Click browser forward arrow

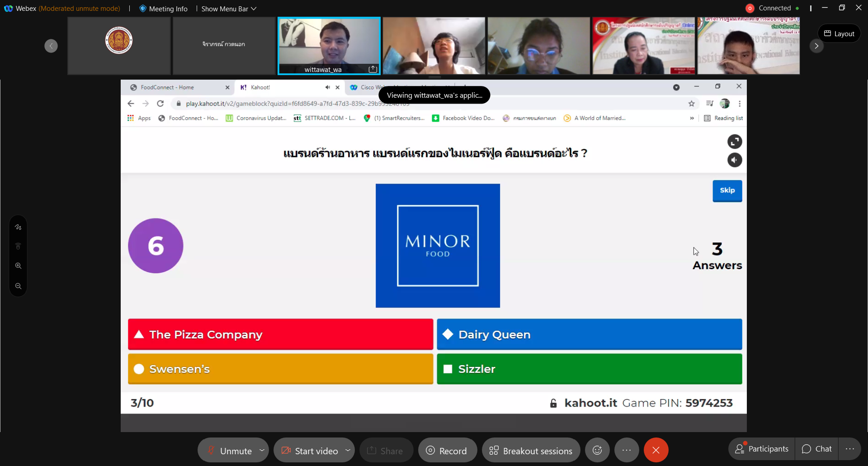(x=146, y=104)
